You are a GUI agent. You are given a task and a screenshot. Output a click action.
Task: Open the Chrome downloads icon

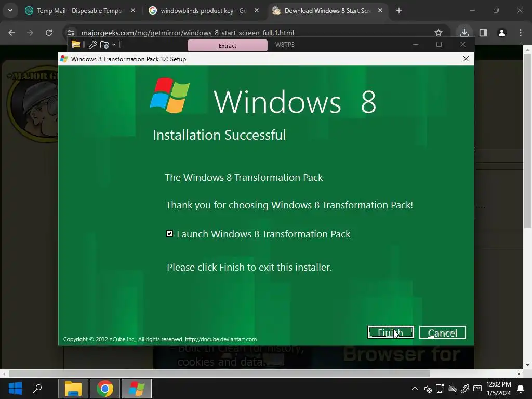464,33
